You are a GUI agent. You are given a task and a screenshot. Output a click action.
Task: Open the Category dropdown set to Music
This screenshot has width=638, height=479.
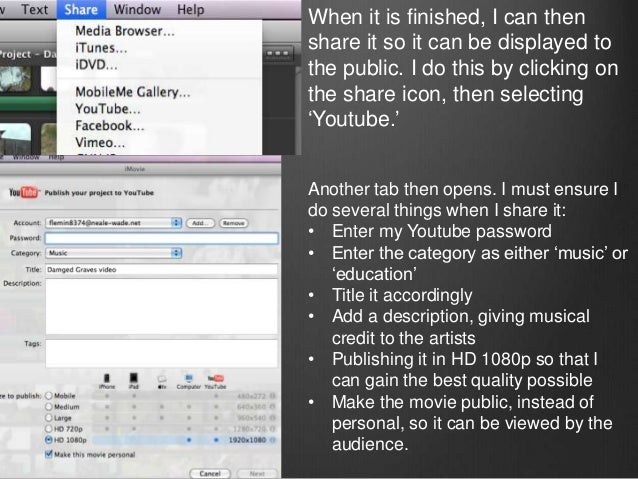(x=114, y=253)
